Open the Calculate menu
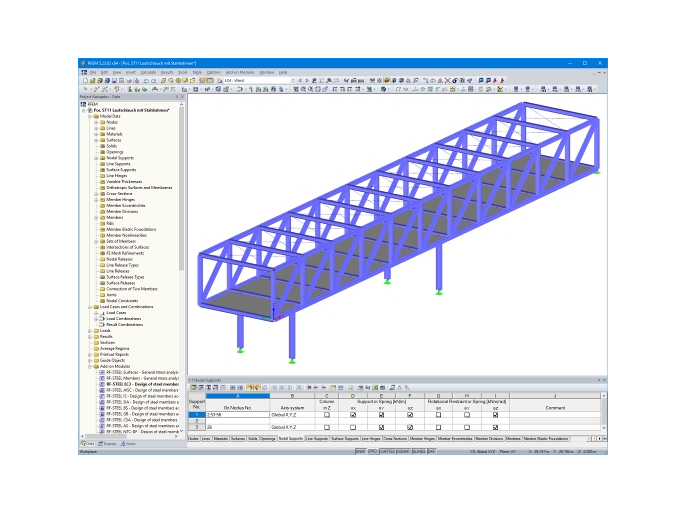The height and width of the screenshot is (514, 686). point(148,72)
